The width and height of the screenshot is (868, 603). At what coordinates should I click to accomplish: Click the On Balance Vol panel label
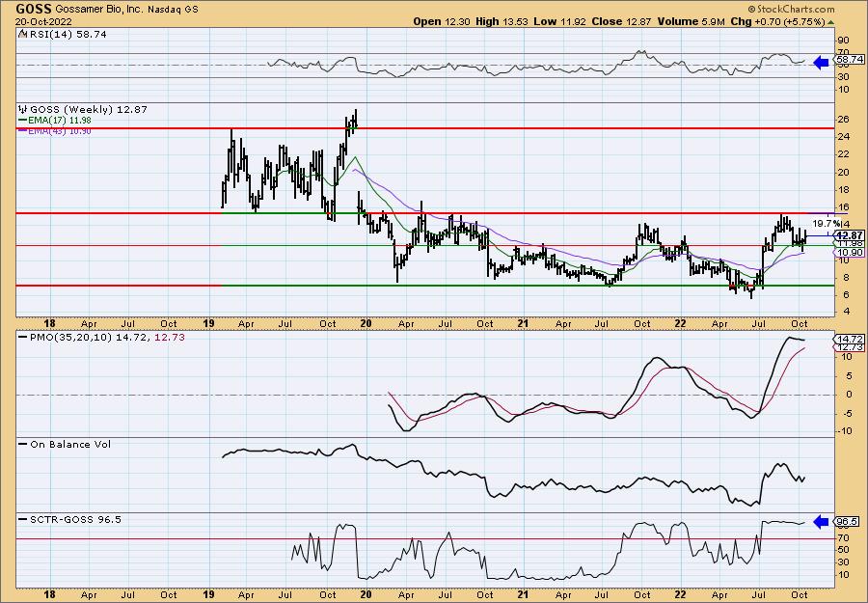pos(70,444)
